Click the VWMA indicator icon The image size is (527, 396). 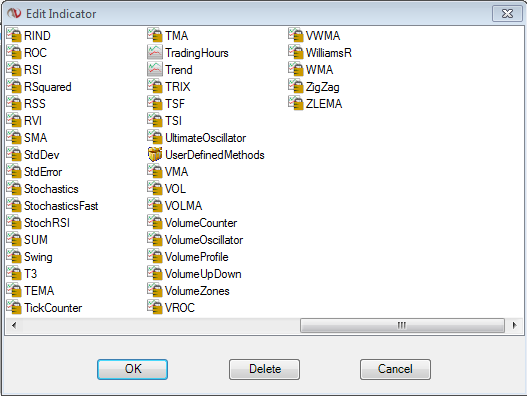coord(296,36)
